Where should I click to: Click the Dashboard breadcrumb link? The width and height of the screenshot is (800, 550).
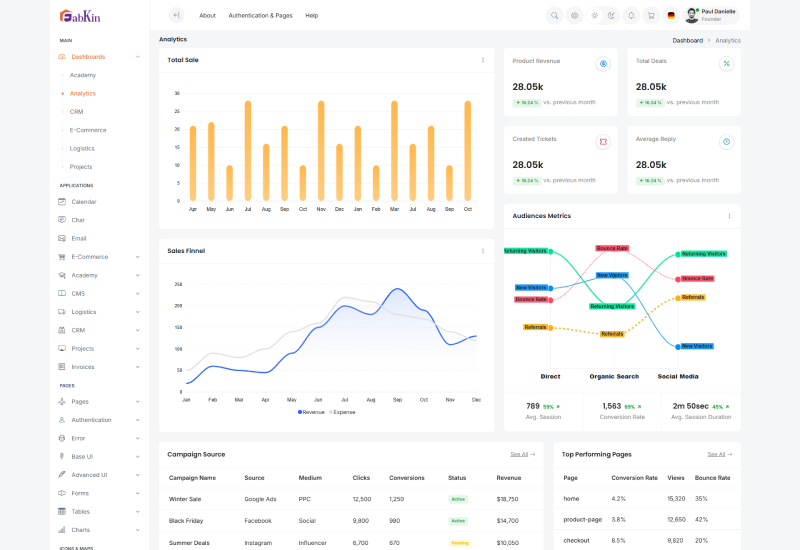[687, 40]
